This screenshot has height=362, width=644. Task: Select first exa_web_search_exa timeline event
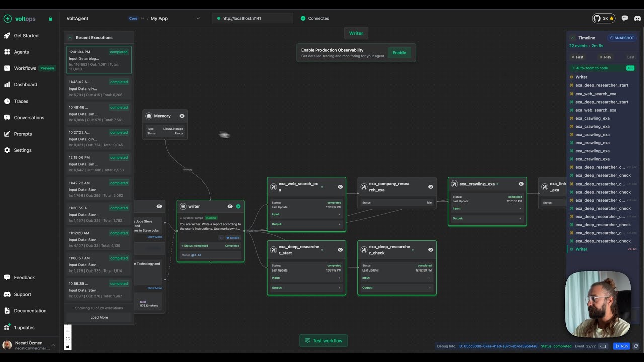pyautogui.click(x=602, y=94)
